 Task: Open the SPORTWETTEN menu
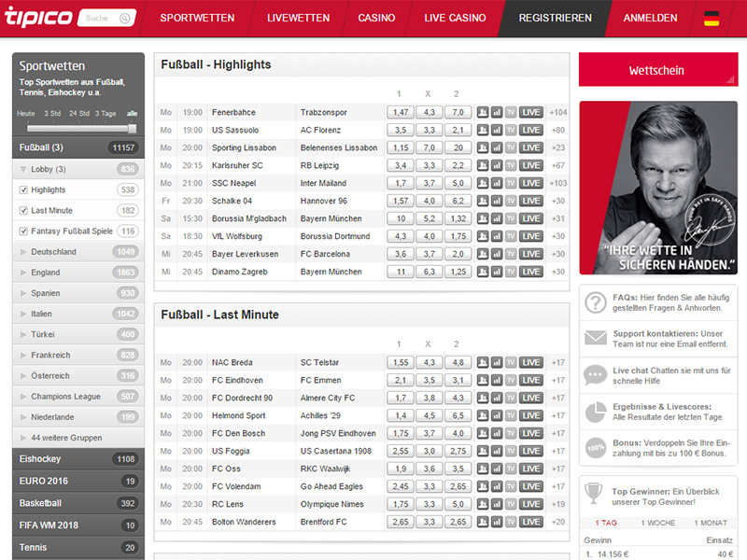tap(197, 18)
